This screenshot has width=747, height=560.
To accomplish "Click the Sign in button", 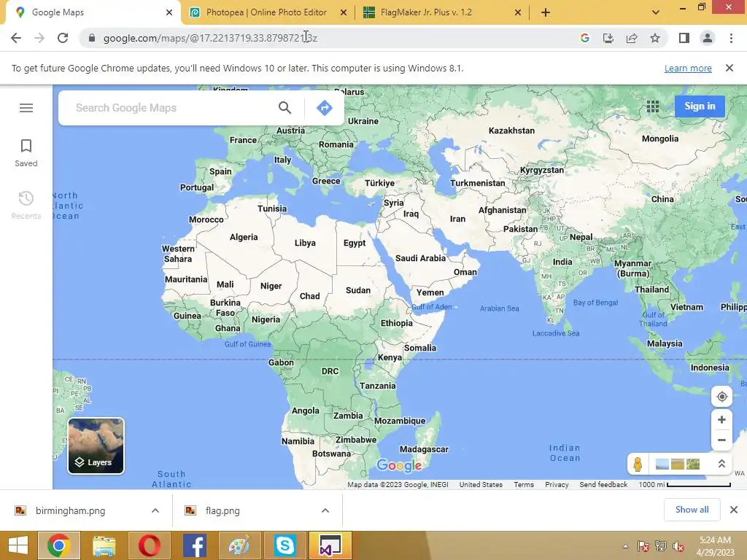I will [x=700, y=106].
